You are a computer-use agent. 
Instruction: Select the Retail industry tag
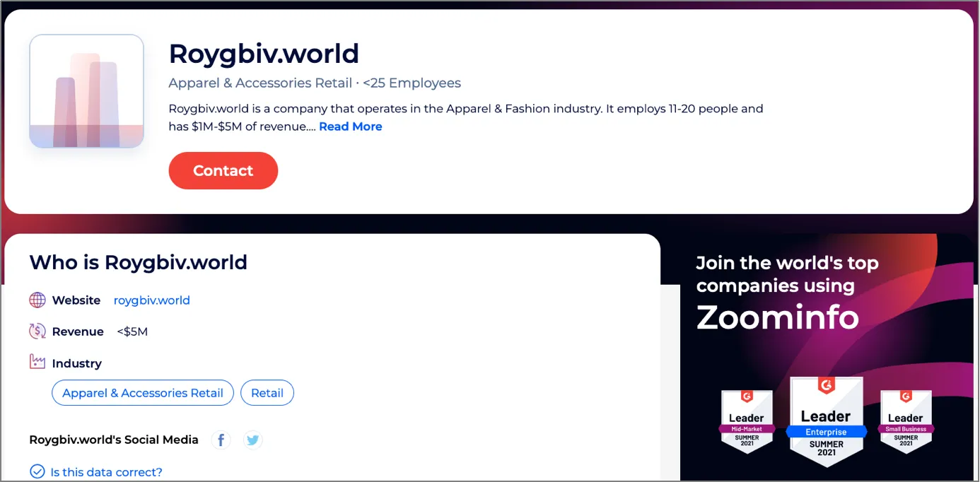(267, 393)
